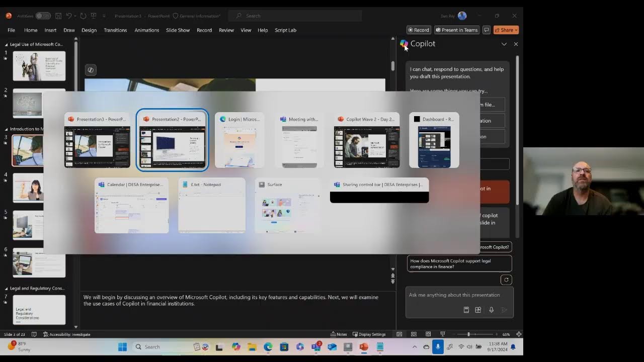Click the Copilot microphone icon
The height and width of the screenshot is (362, 644).
[x=491, y=310]
